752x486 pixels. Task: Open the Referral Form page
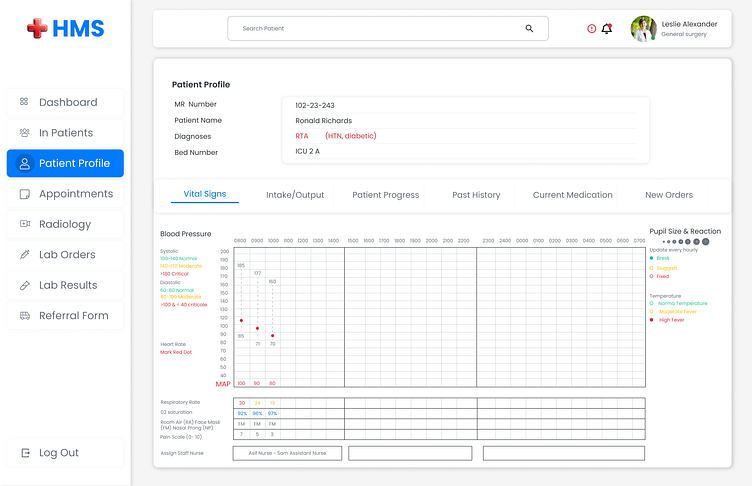coord(65,316)
